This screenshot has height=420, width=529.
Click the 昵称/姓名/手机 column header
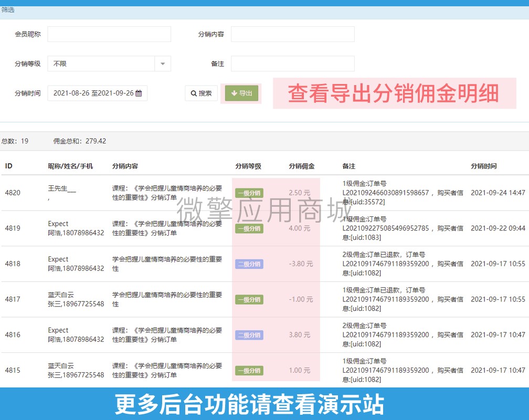pos(70,166)
